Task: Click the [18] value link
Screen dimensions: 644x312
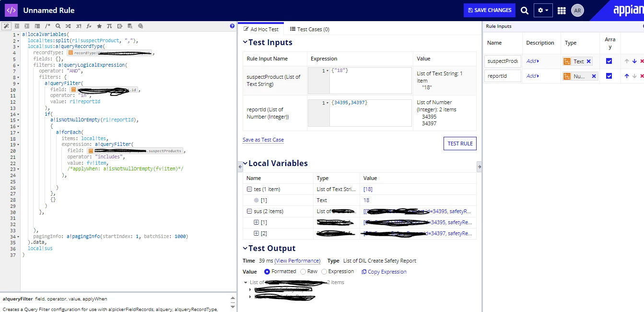Action: [x=368, y=189]
